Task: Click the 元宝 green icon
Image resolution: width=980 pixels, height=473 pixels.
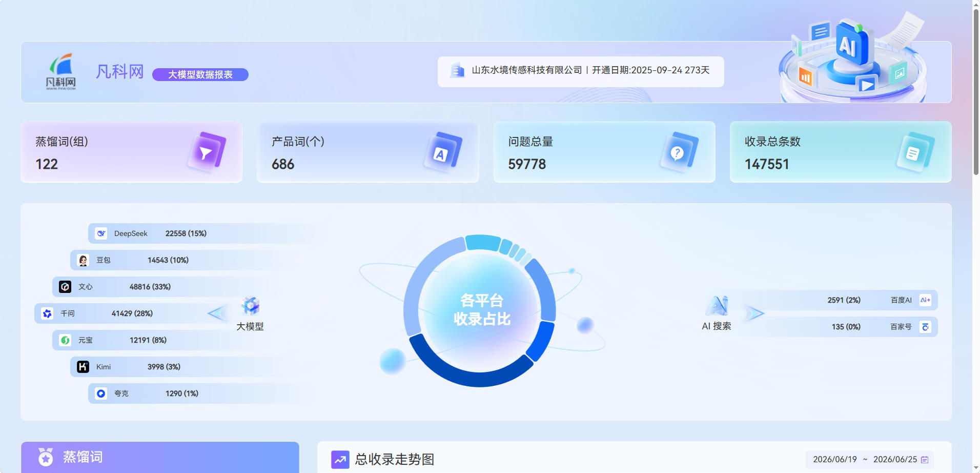Action: click(x=65, y=340)
